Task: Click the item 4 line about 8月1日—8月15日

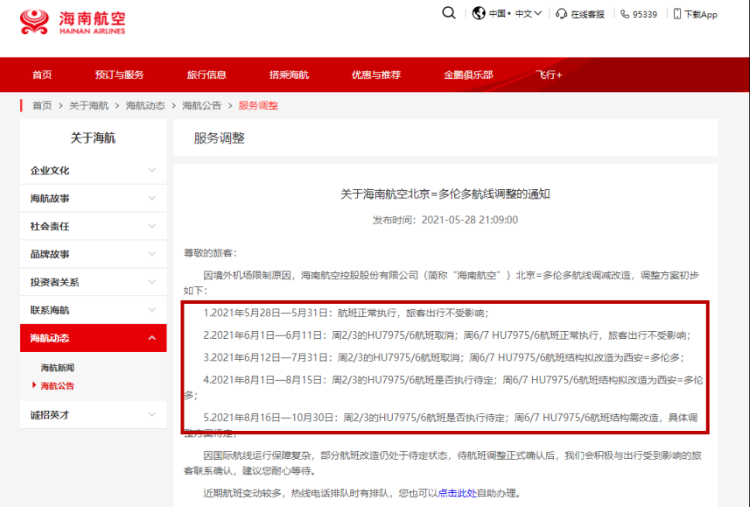Action: coord(444,387)
